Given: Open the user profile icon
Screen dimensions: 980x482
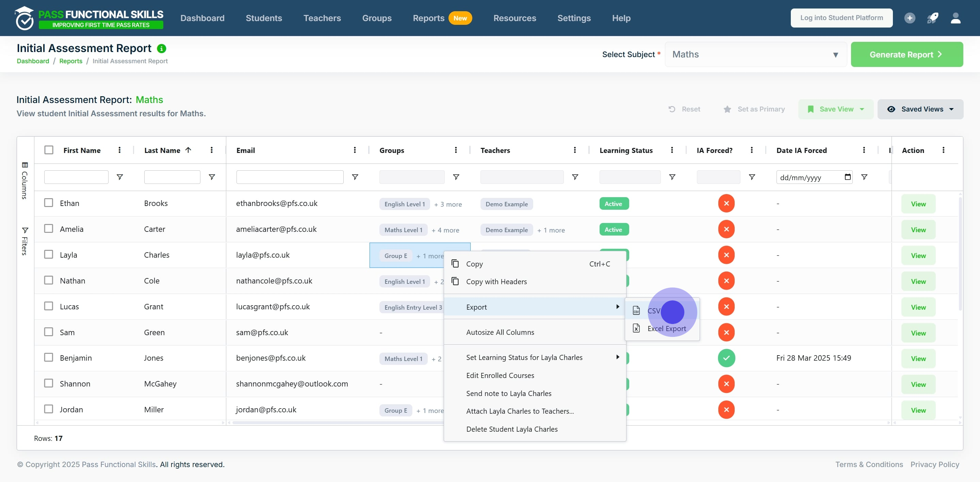Looking at the screenshot, I should coord(955,18).
